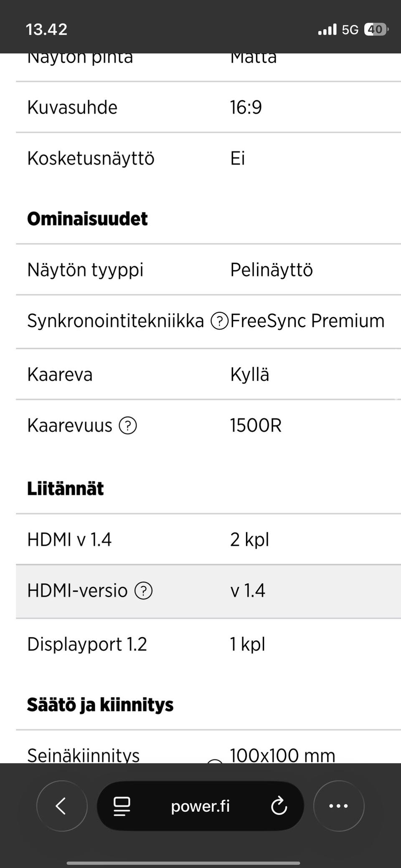Select the highlighted HDMI-versio row

200,591
